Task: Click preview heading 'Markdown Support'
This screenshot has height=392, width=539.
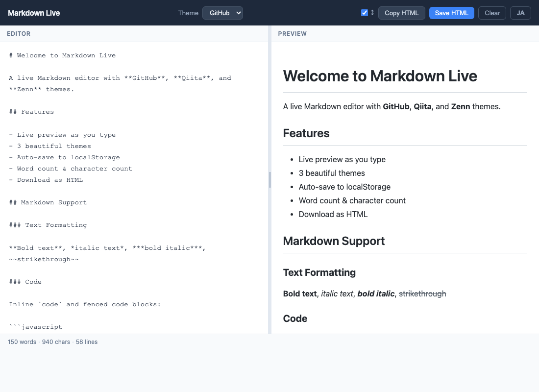Action: click(334, 241)
